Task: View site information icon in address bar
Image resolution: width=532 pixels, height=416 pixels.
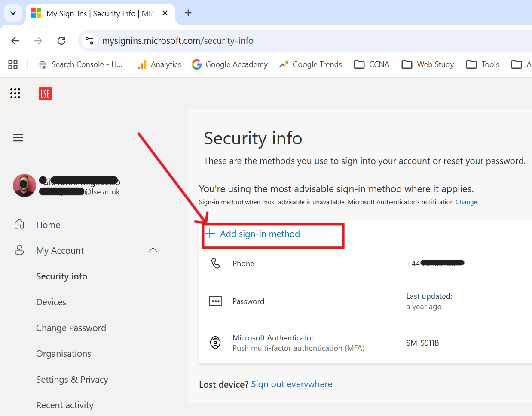Action: point(89,41)
